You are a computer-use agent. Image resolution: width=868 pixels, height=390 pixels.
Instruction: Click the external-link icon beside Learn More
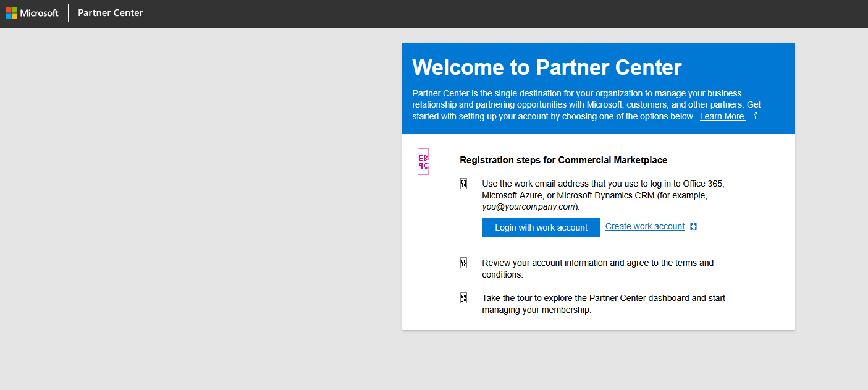click(x=752, y=116)
